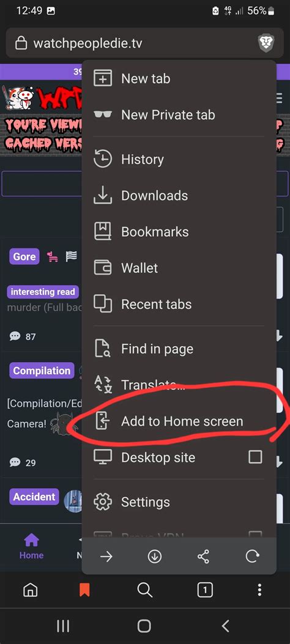
Task: Open Settings from the menu
Action: pyautogui.click(x=179, y=502)
